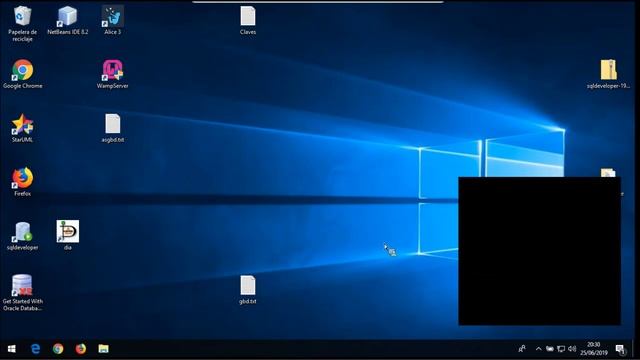Image resolution: width=640 pixels, height=360 pixels.
Task: Click the battery status tray icon
Action: coord(550,349)
